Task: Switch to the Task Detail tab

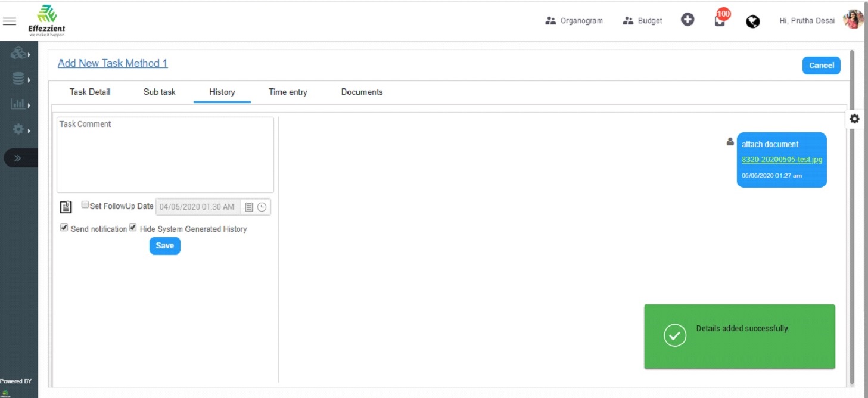Action: [x=90, y=92]
